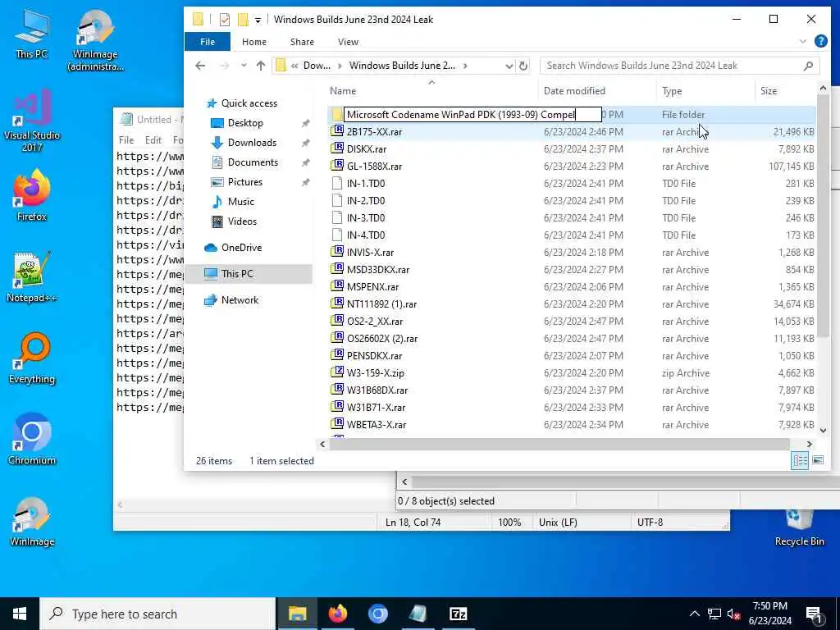Go up one folder level
Image resolution: width=840 pixels, height=630 pixels.
(261, 66)
